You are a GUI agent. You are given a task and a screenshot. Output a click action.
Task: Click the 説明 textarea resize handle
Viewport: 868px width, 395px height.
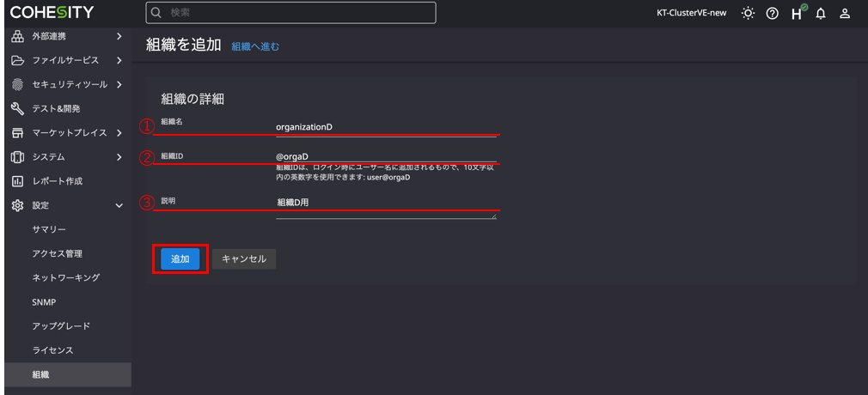494,216
